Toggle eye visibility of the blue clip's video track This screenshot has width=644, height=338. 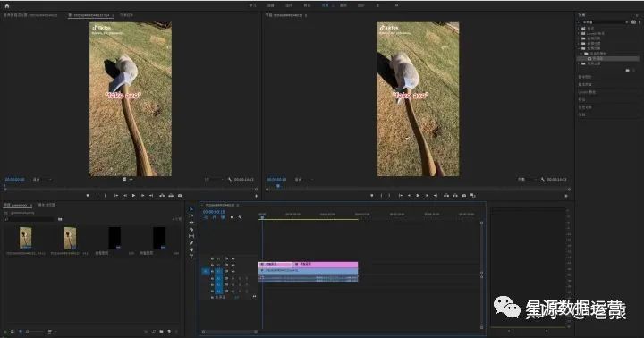tap(233, 271)
